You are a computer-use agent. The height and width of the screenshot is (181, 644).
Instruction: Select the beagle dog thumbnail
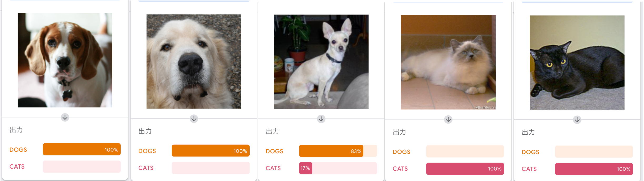click(65, 60)
